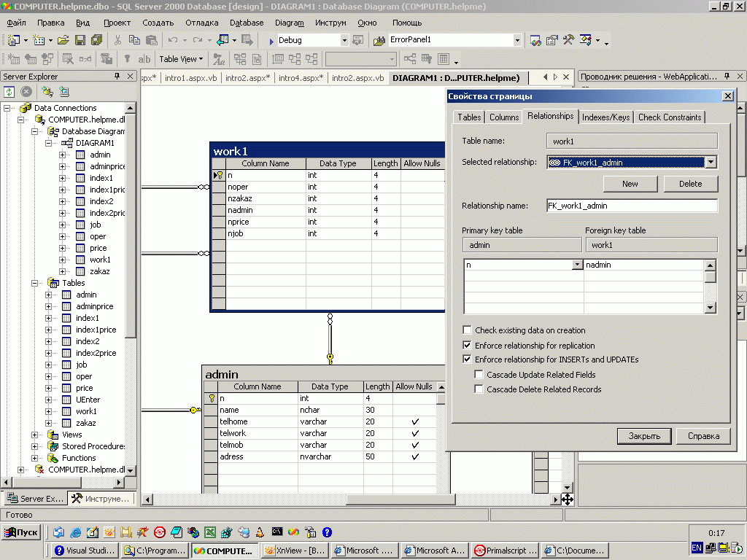Uncheck Enforce relationship for replication
Image resolution: width=747 pixels, height=560 pixels.
coord(465,345)
